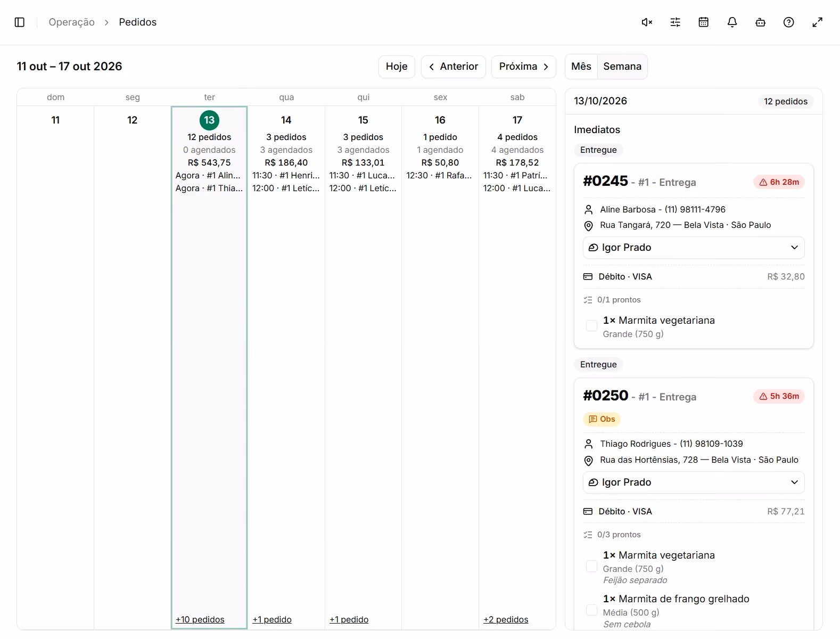Check Marmita vegetariana item in order #0245
This screenshot has width=840, height=639.
[x=591, y=326]
